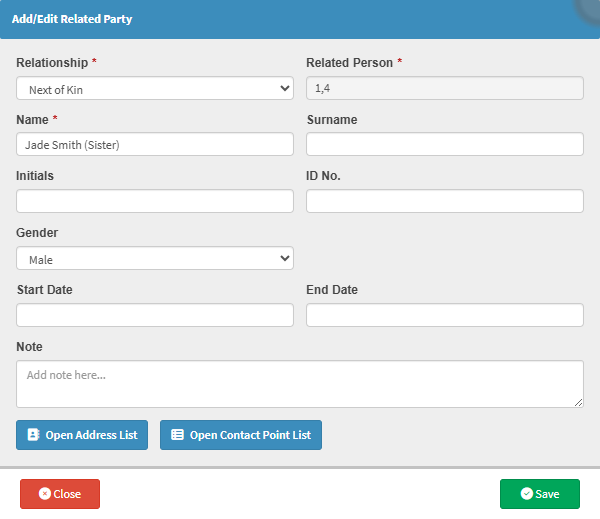Expand the Relationship dropdown showing Next of Kin
Image resolution: width=600 pixels, height=519 pixels.
point(155,89)
